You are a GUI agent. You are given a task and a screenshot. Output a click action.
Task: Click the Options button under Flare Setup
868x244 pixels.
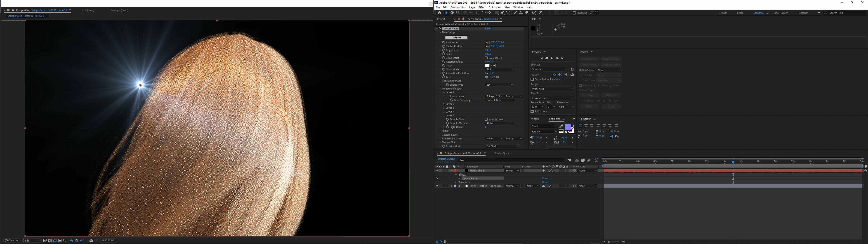456,38
